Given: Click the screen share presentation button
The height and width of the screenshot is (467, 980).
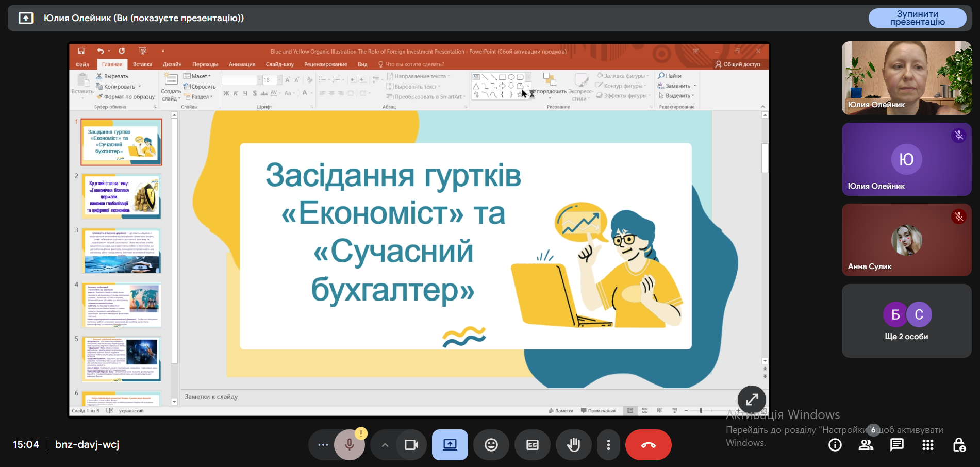Looking at the screenshot, I should tap(450, 445).
